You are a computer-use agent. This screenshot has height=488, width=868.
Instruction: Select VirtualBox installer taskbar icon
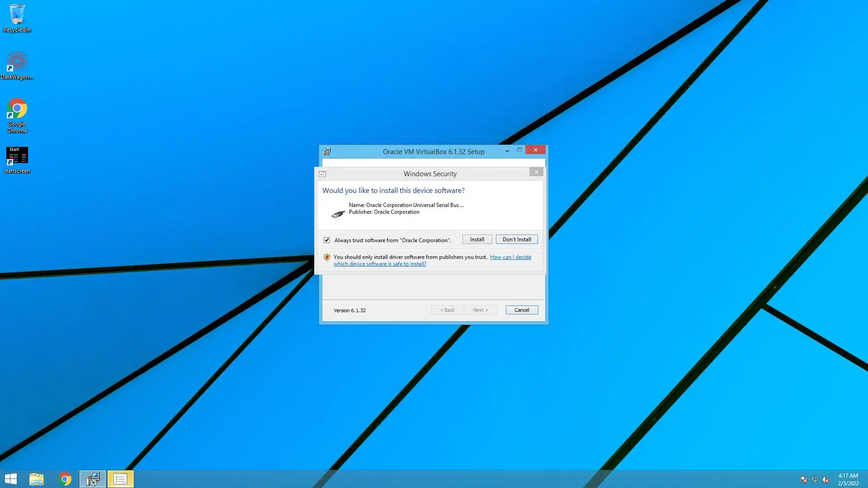pos(93,479)
